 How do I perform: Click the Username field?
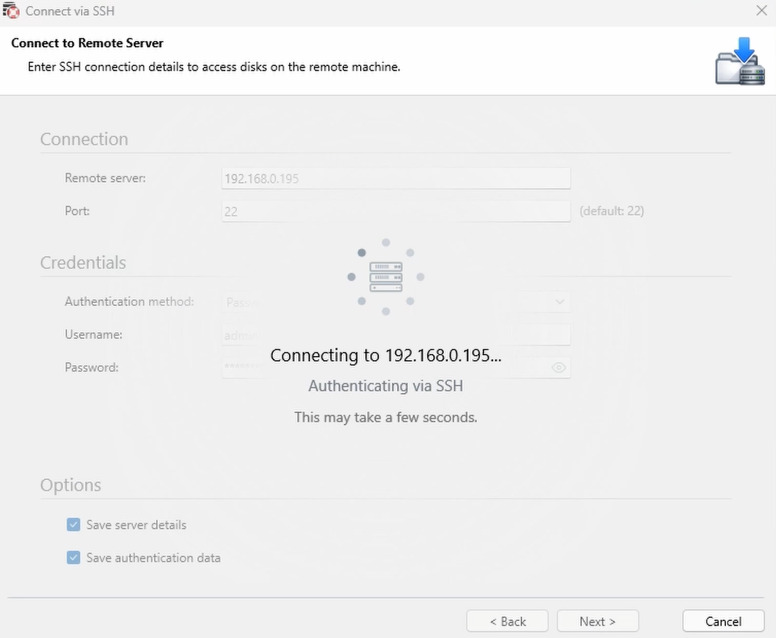point(396,335)
